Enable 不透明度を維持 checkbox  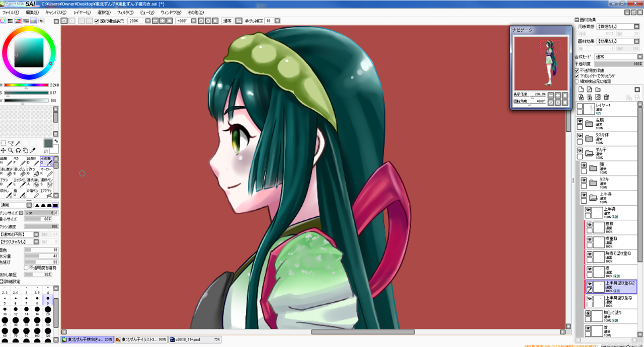(26, 268)
